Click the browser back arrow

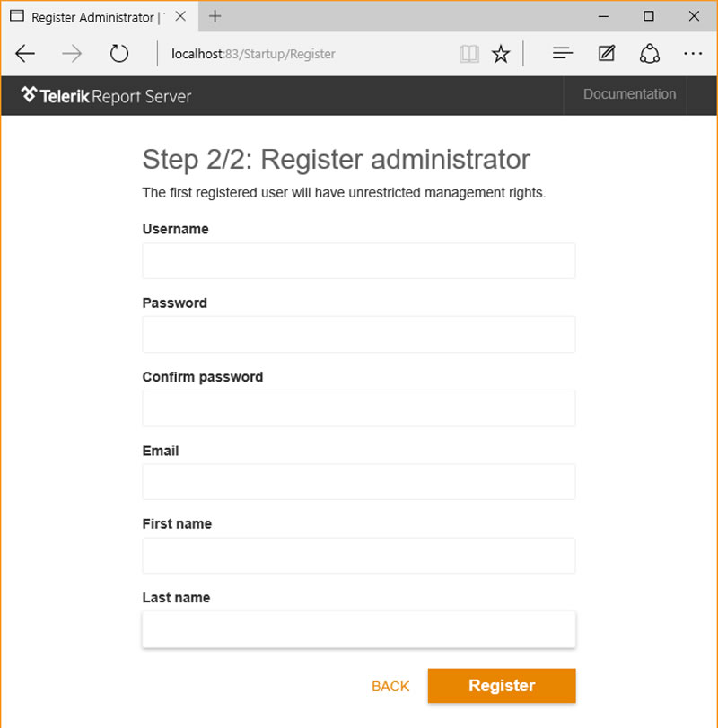[25, 54]
